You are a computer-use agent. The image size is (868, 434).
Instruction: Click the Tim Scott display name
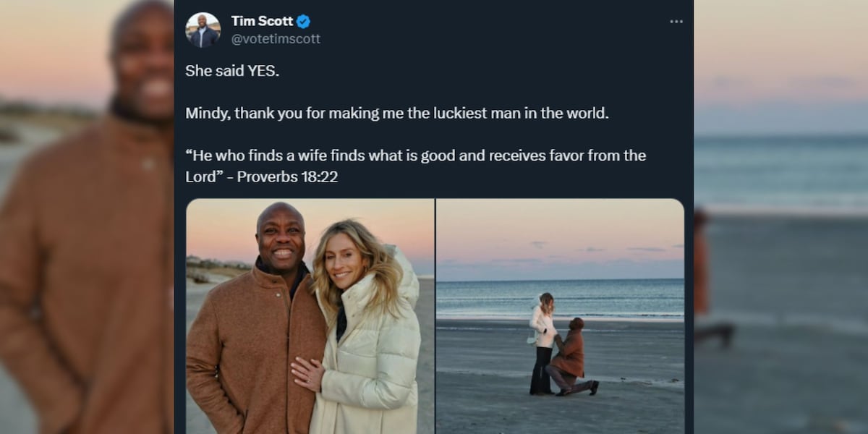click(x=262, y=21)
